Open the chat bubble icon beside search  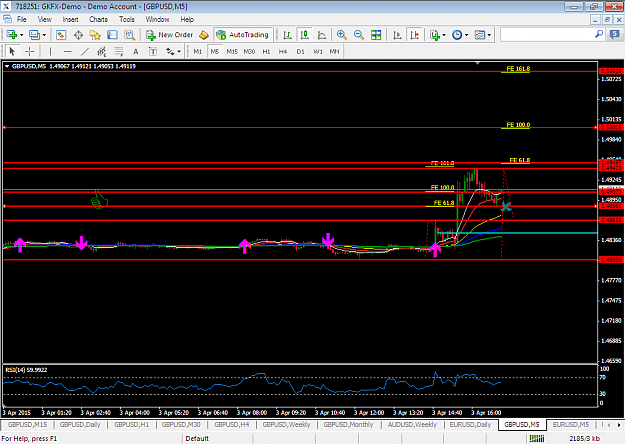coord(615,35)
